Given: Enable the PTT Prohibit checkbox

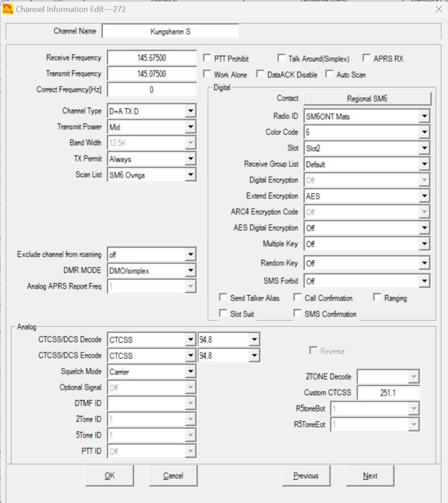Looking at the screenshot, I should click(x=207, y=59).
